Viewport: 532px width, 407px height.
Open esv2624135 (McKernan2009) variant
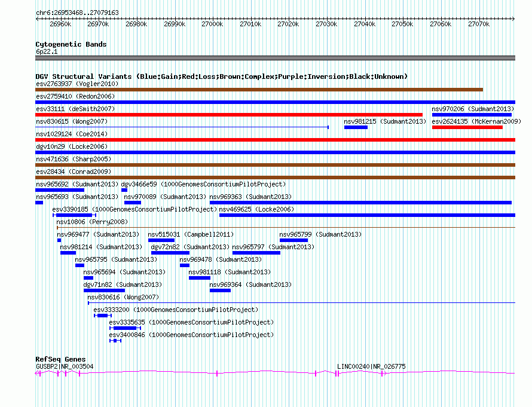[x=476, y=121]
